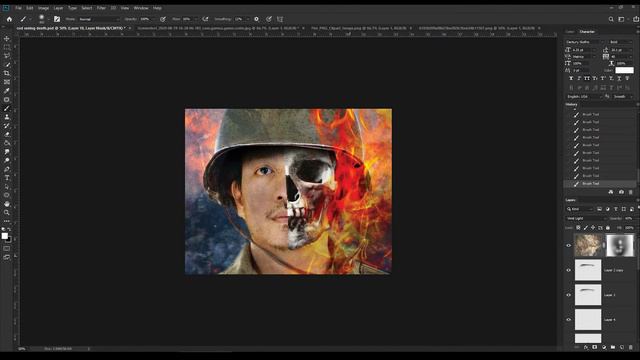Select the layer mask thumbnail of top layer
This screenshot has height=360, width=640.
(620, 245)
